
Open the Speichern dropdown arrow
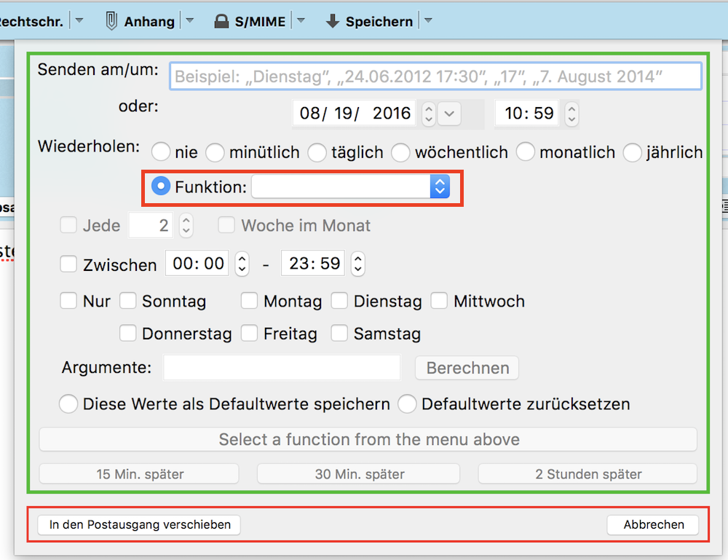click(x=428, y=21)
